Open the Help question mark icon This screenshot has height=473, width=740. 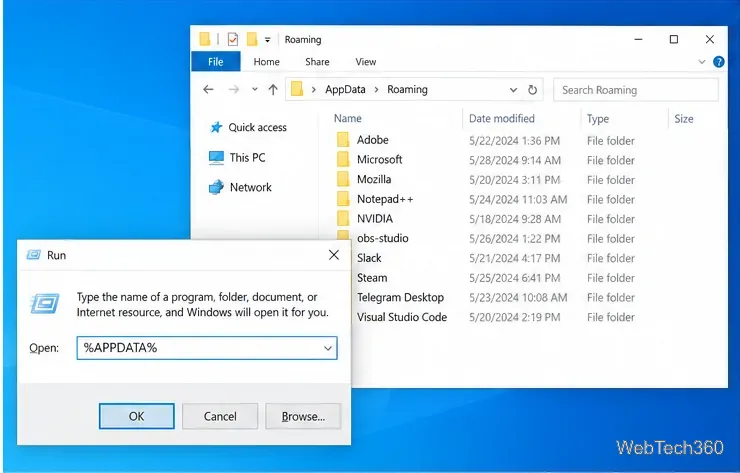(x=718, y=62)
